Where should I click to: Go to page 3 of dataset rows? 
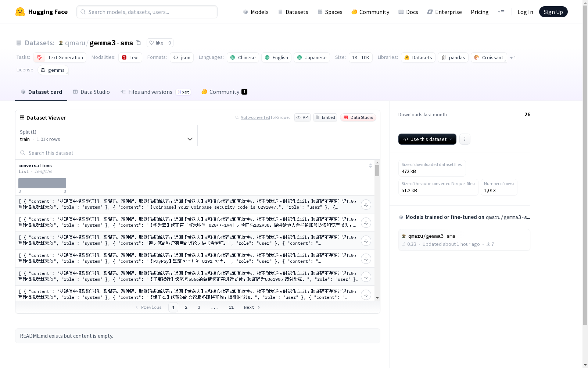[x=199, y=307]
